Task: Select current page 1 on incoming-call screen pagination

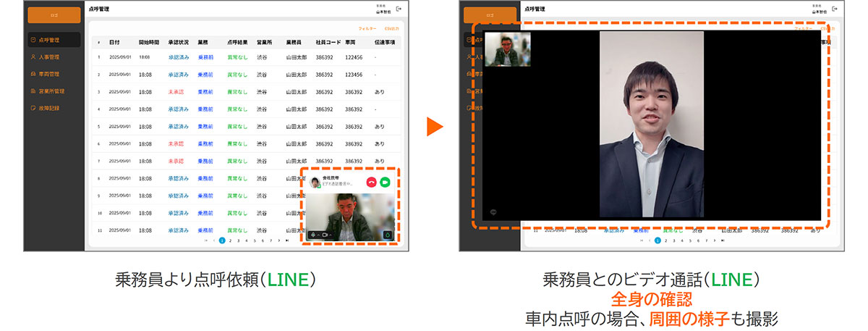Action: pyautogui.click(x=222, y=240)
